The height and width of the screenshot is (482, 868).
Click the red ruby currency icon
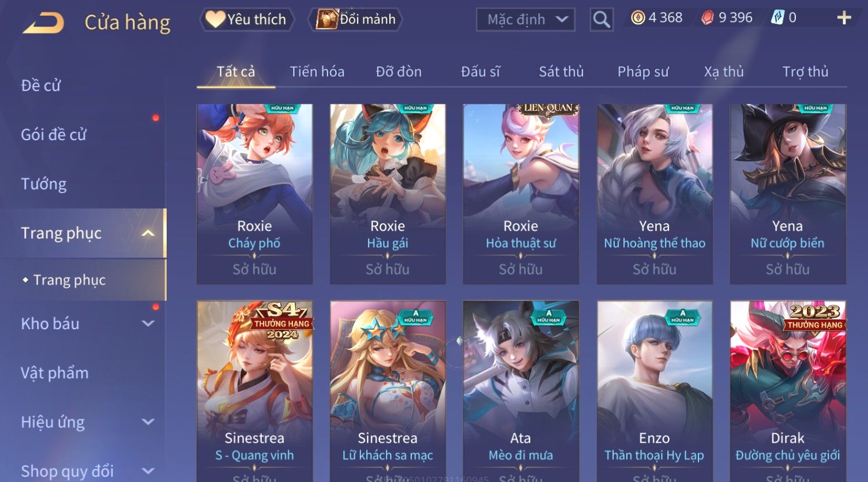tap(708, 18)
